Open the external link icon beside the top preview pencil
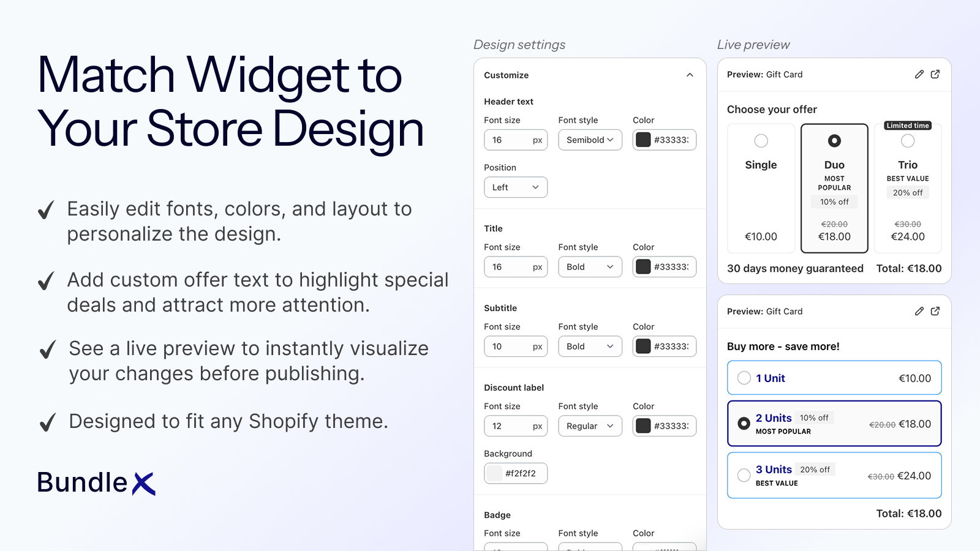980x551 pixels. 935,74
